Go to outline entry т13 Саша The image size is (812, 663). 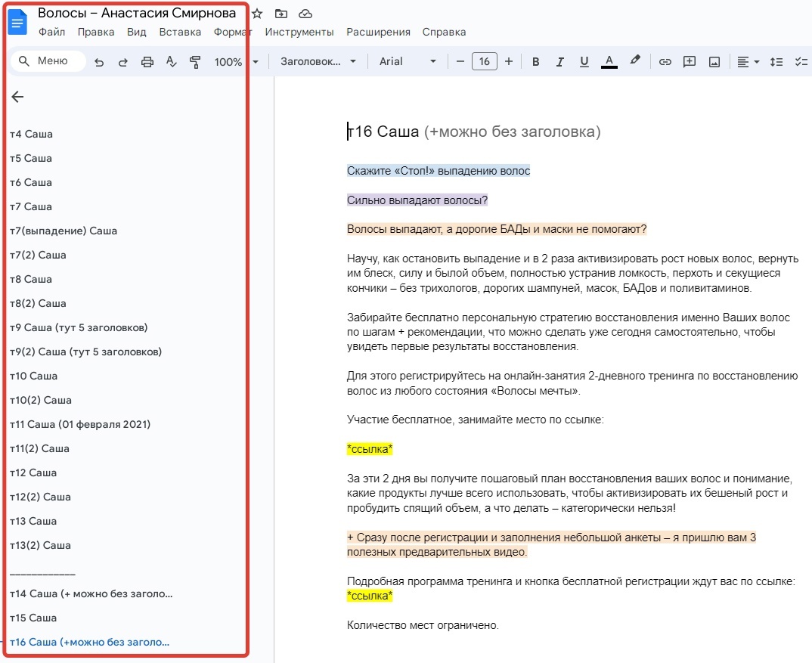[33, 522]
